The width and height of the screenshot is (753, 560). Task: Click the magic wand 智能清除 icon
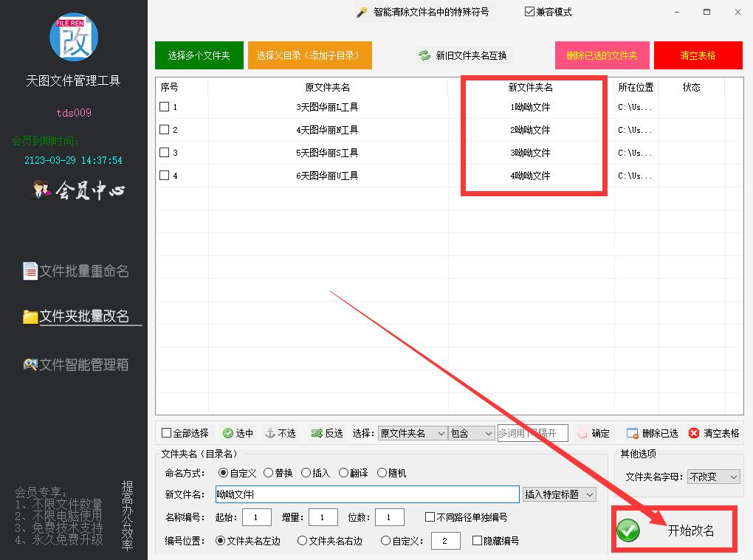(362, 12)
